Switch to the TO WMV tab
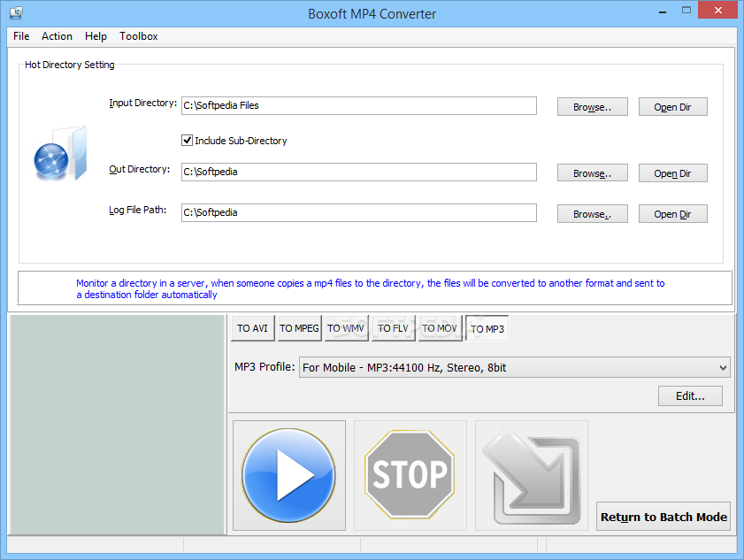 pyautogui.click(x=346, y=328)
